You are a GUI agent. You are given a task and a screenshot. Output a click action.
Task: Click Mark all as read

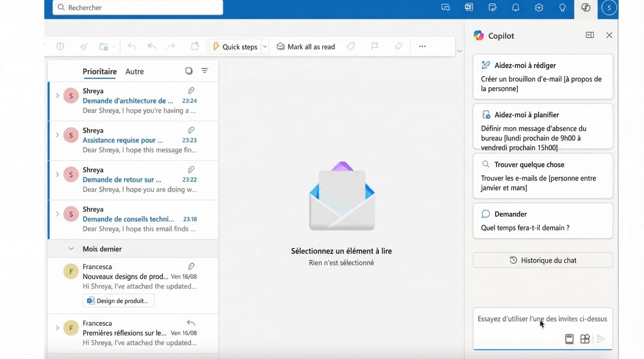pyautogui.click(x=306, y=46)
